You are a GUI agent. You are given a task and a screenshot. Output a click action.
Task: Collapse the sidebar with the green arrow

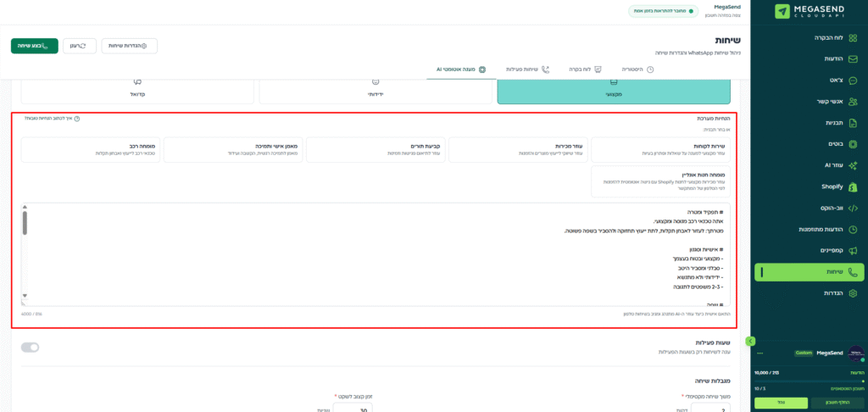tap(750, 341)
